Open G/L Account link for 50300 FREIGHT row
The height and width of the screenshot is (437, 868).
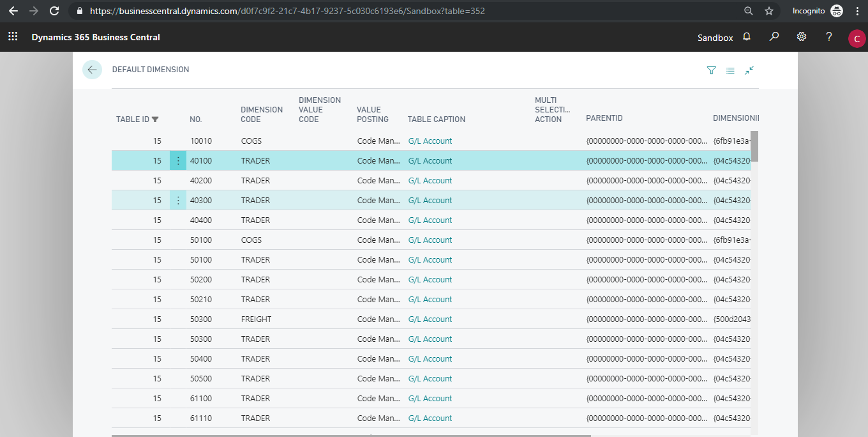click(x=430, y=319)
